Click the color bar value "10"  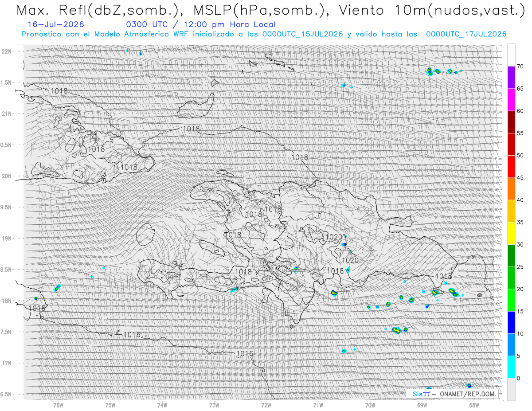[x=520, y=333]
